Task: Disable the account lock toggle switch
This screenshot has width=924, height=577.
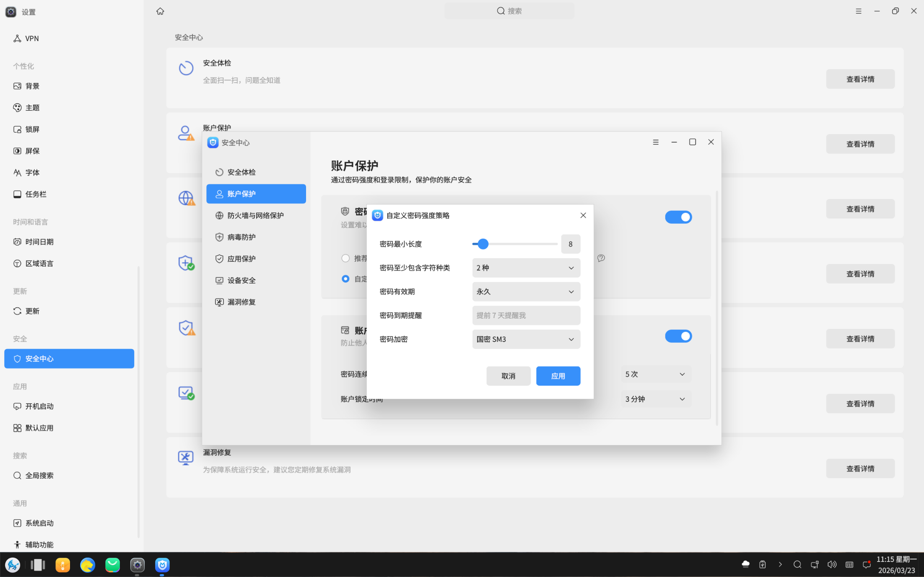Action: (x=678, y=336)
